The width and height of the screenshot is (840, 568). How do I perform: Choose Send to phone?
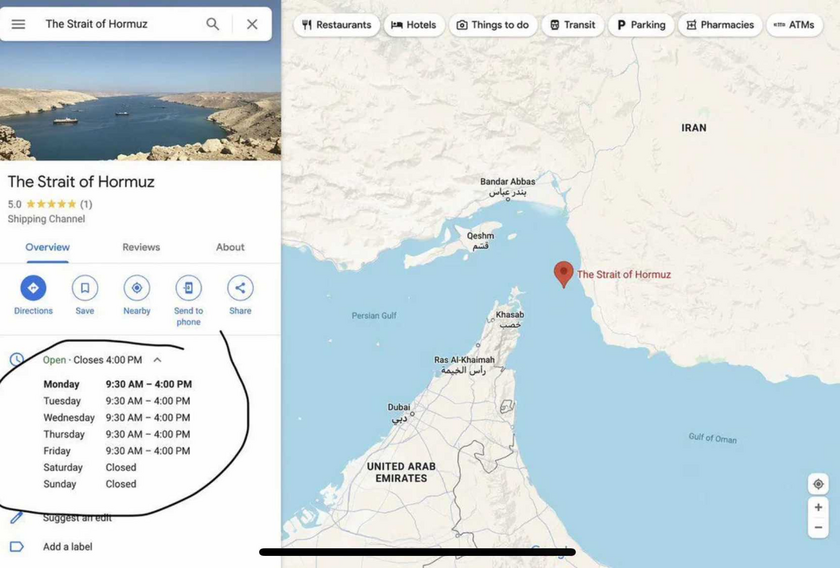click(x=188, y=288)
